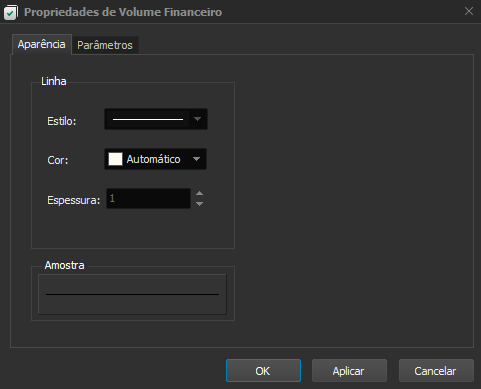Viewport: 481px width, 389px height.
Task: Increase Espessura with the up arrow
Action: tap(199, 193)
